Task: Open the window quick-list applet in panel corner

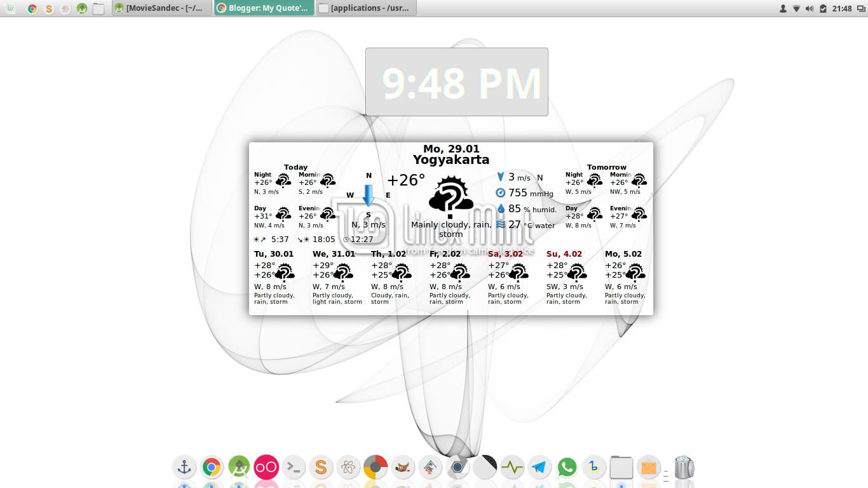Action: (861, 9)
